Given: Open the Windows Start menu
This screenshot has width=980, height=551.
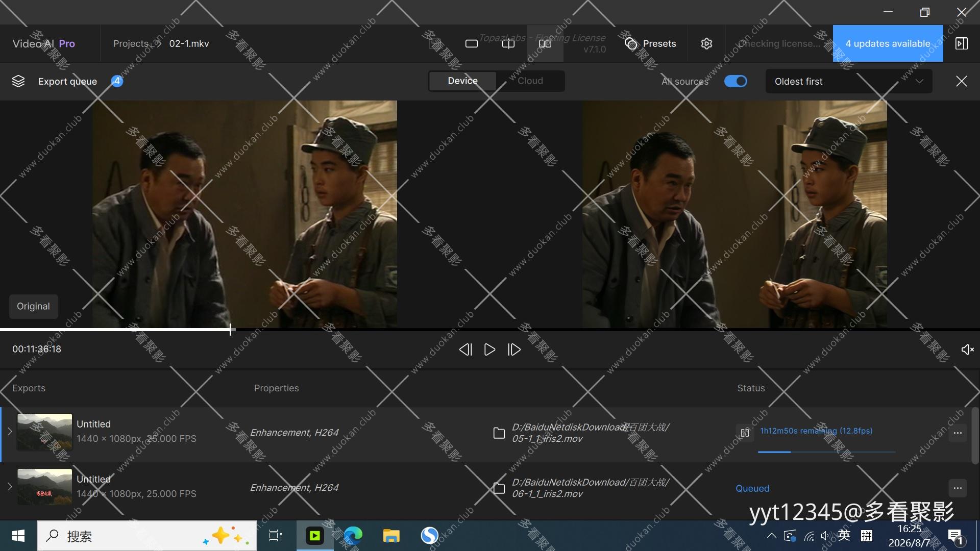Looking at the screenshot, I should [x=18, y=536].
